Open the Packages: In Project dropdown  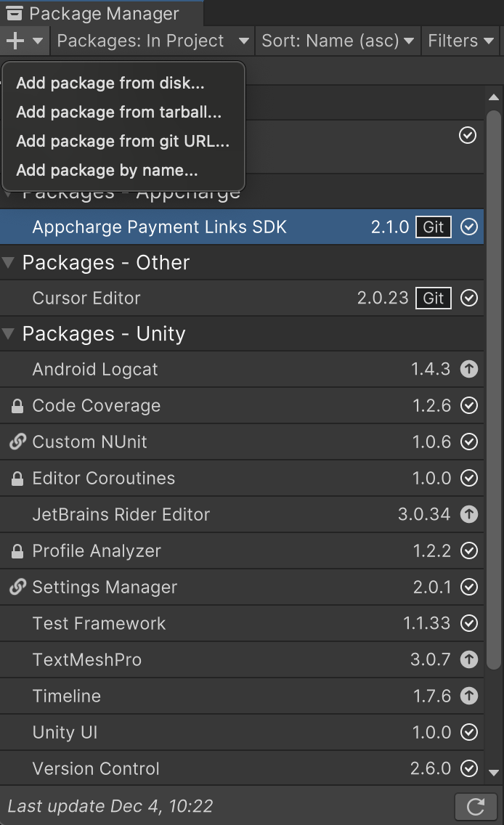tap(153, 41)
